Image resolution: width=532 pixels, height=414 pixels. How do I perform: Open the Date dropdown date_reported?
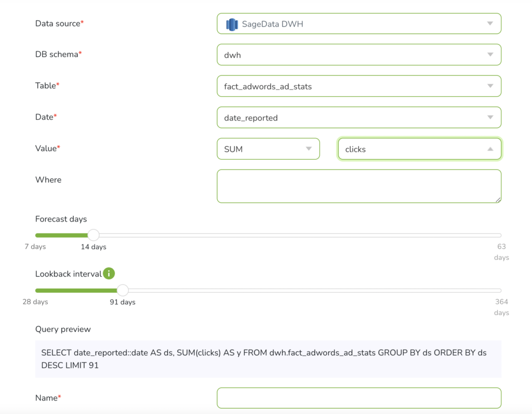tap(359, 118)
